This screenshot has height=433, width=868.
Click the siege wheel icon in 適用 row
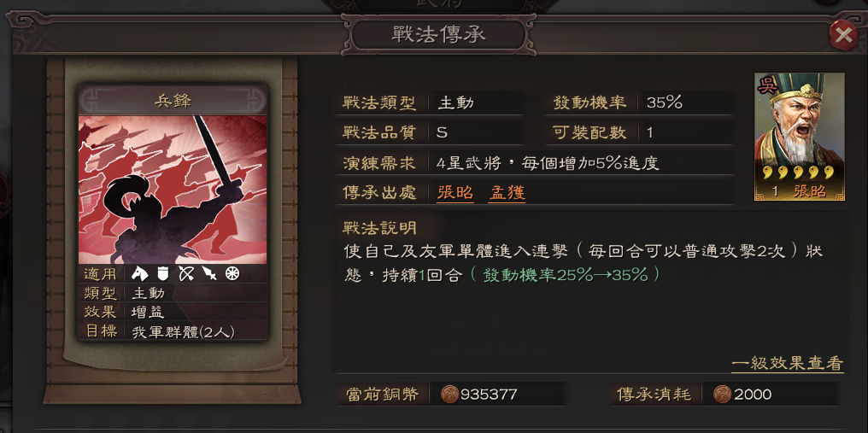pos(232,273)
